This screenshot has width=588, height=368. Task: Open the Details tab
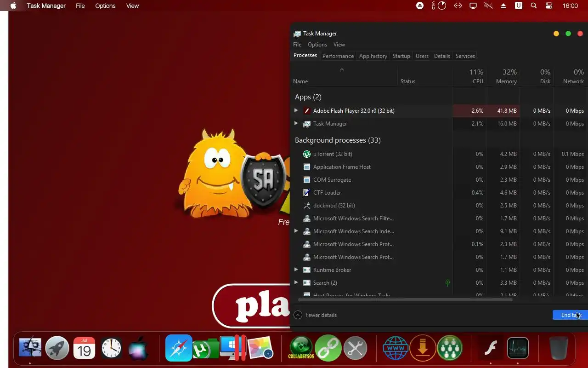pos(442,56)
